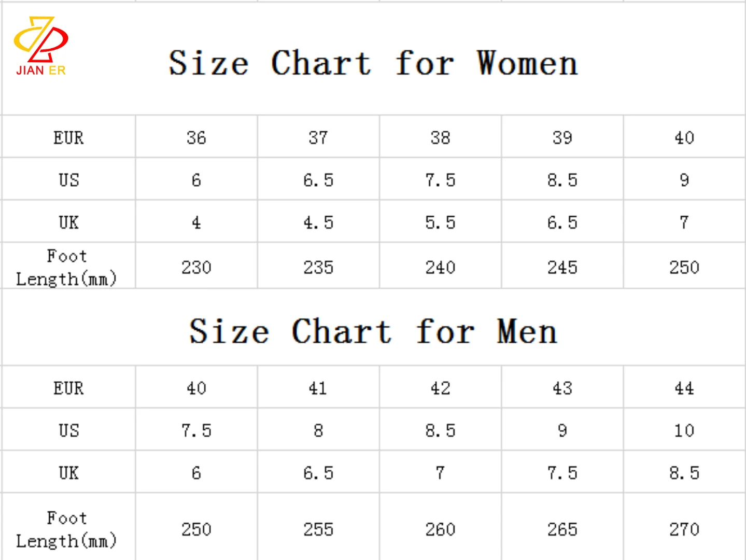Click women's EUR row header label
The width and height of the screenshot is (746, 560).
tap(68, 138)
